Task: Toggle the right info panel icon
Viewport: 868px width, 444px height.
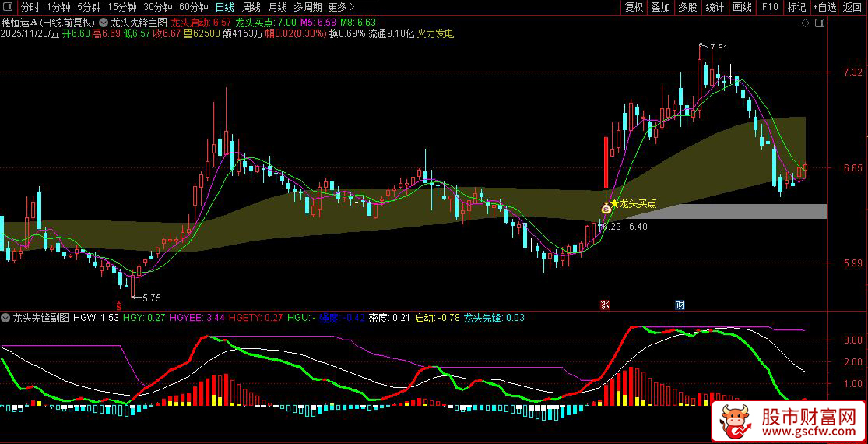Action: click(821, 23)
